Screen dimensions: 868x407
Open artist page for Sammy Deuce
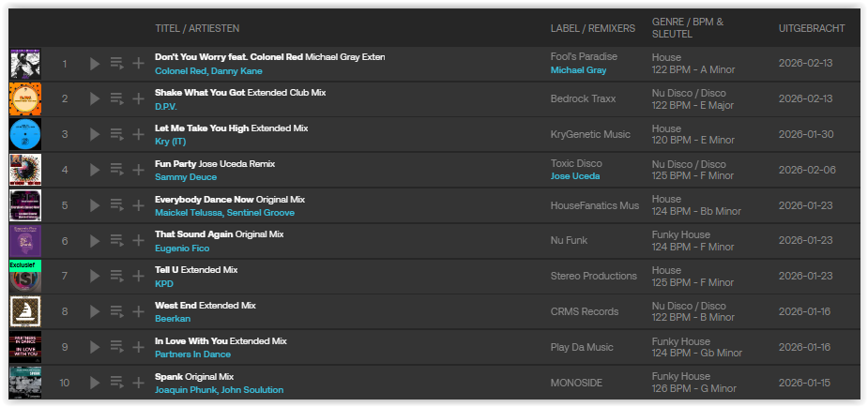(x=186, y=177)
